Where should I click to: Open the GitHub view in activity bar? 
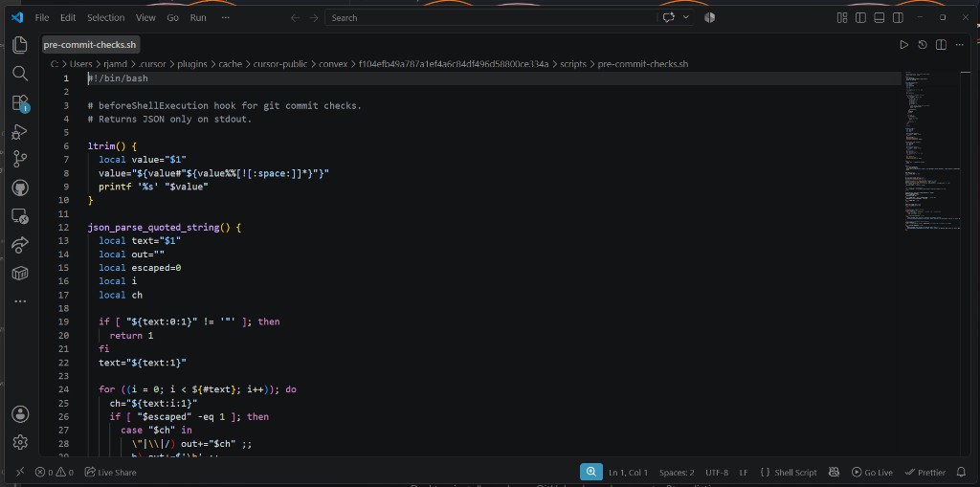coord(20,188)
